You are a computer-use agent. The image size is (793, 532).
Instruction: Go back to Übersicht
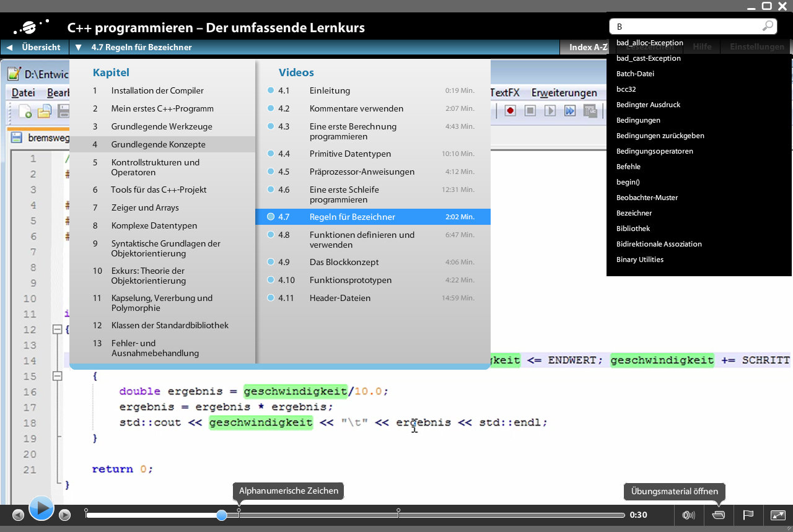click(35, 47)
